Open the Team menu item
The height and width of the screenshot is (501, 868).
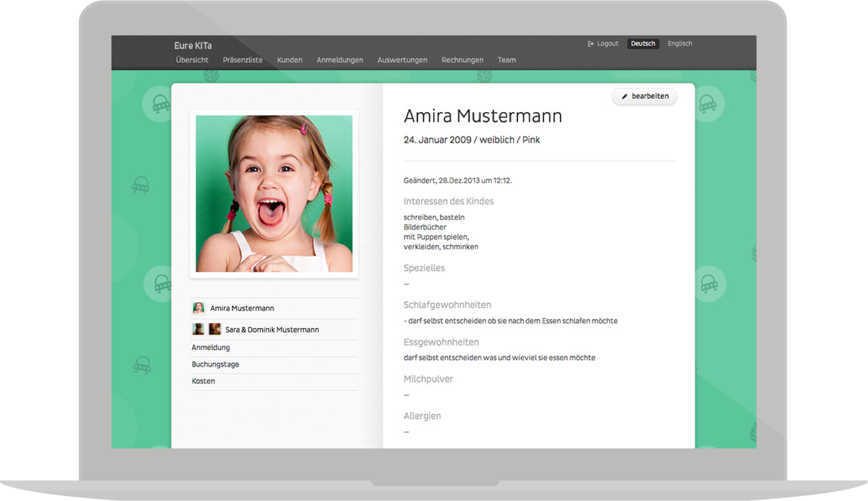click(507, 60)
